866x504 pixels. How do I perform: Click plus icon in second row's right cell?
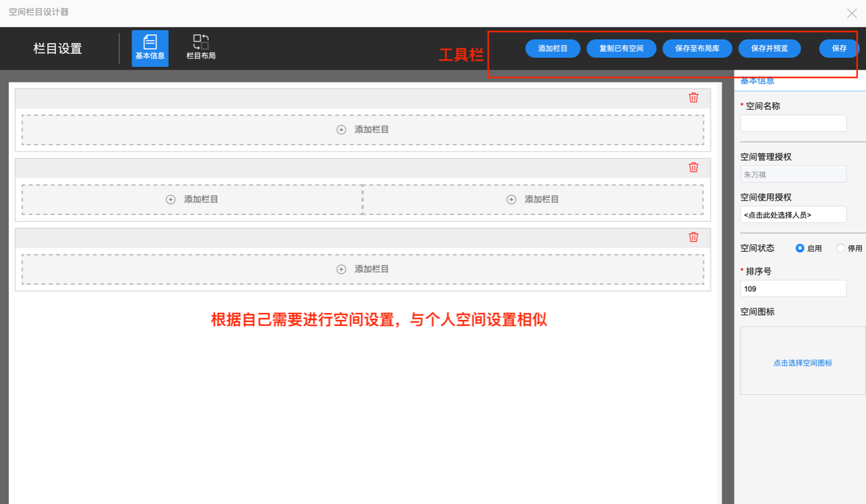[x=511, y=199]
